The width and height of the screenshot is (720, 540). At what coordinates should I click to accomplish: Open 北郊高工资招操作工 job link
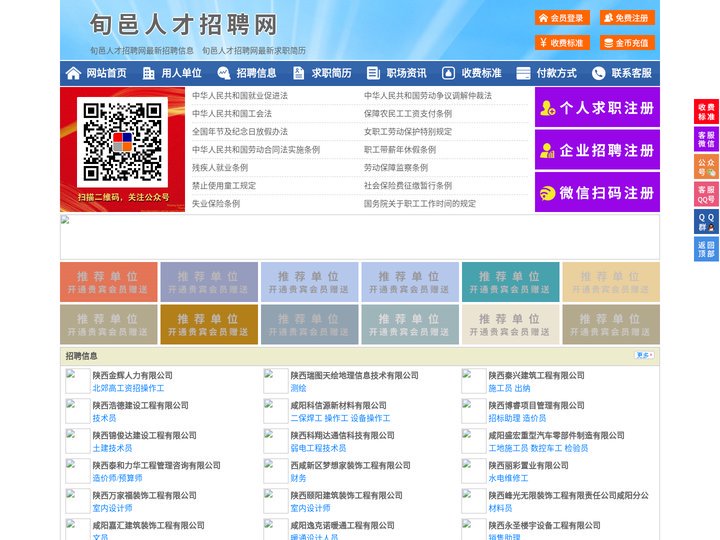coord(129,388)
